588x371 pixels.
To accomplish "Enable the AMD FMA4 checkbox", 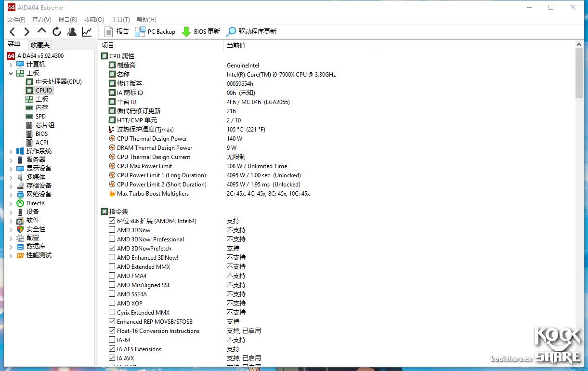I will point(112,276).
